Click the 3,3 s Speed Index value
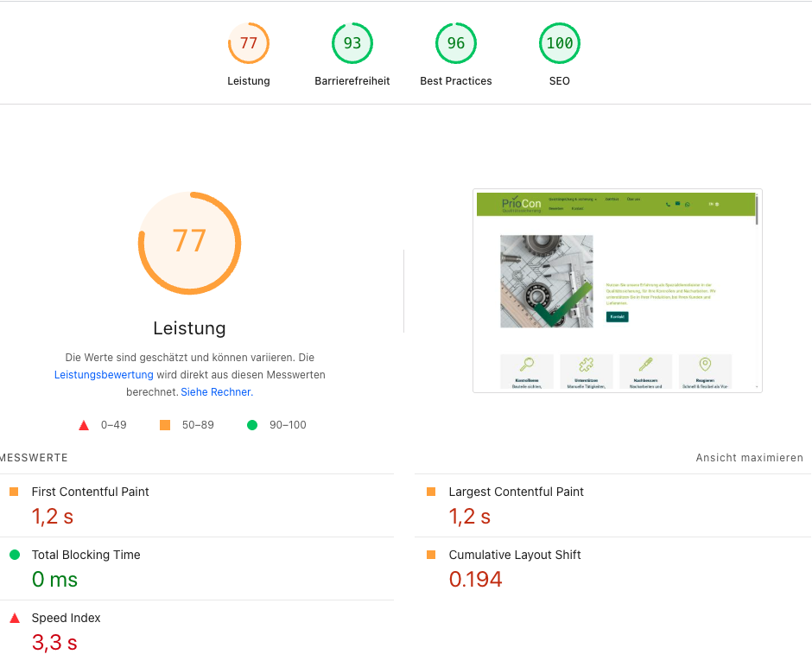Image resolution: width=812 pixels, height=667 pixels. coord(54,643)
